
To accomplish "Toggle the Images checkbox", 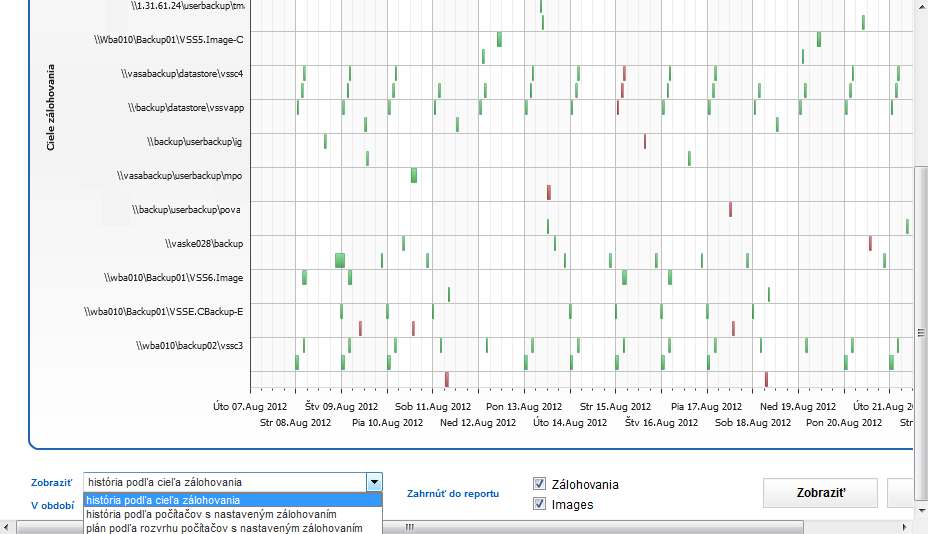I will [539, 504].
